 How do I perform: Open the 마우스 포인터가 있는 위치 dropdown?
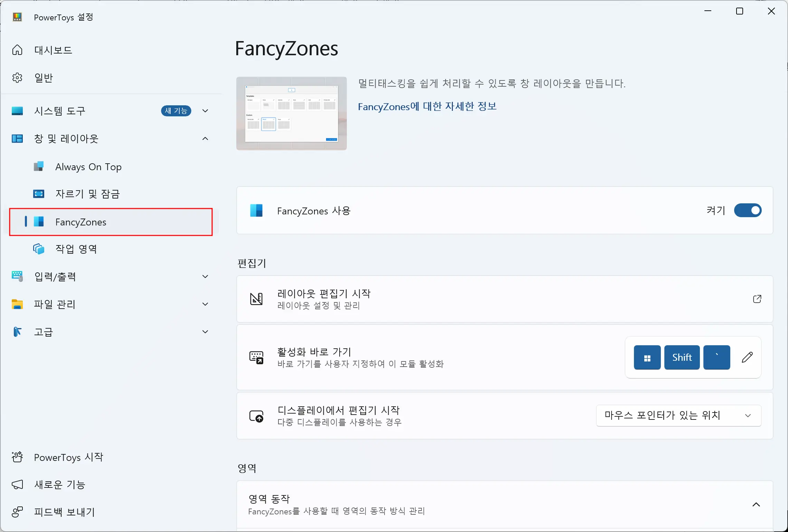[x=678, y=416]
